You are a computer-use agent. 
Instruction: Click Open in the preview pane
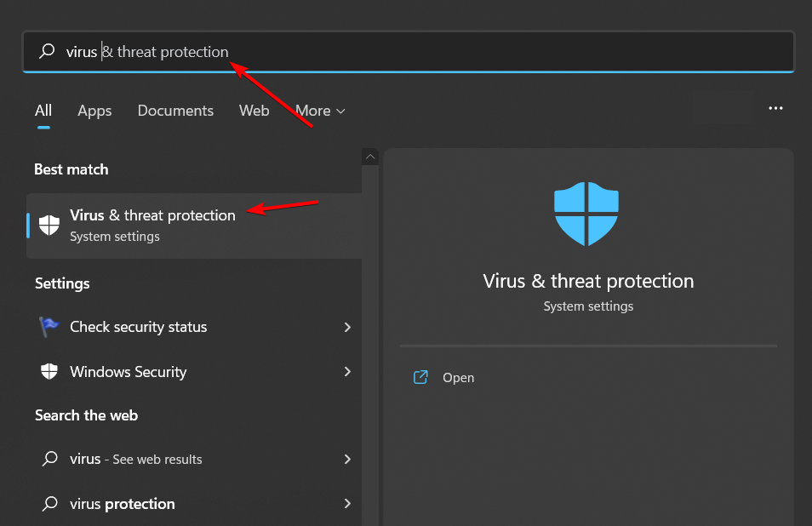(x=459, y=377)
